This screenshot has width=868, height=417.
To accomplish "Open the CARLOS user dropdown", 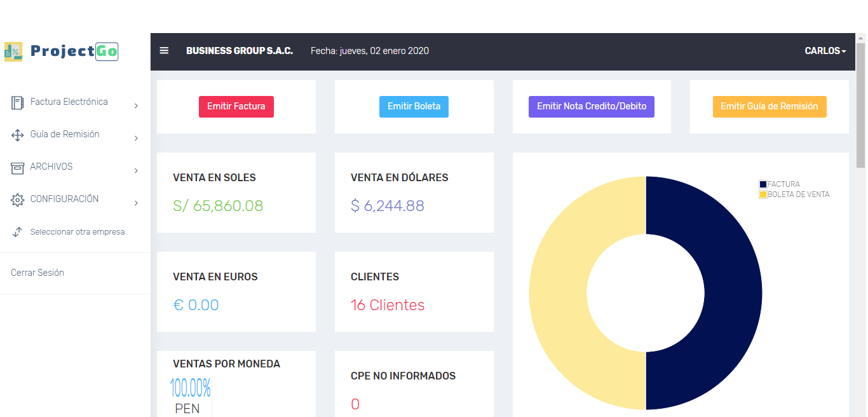I will [825, 51].
